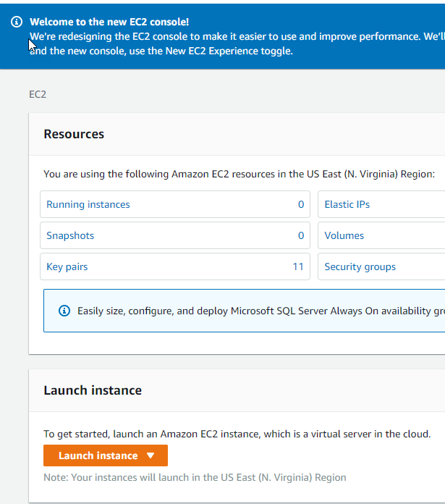
Task: Click the 'Note: Your instances will launch' text
Action: coord(195,477)
